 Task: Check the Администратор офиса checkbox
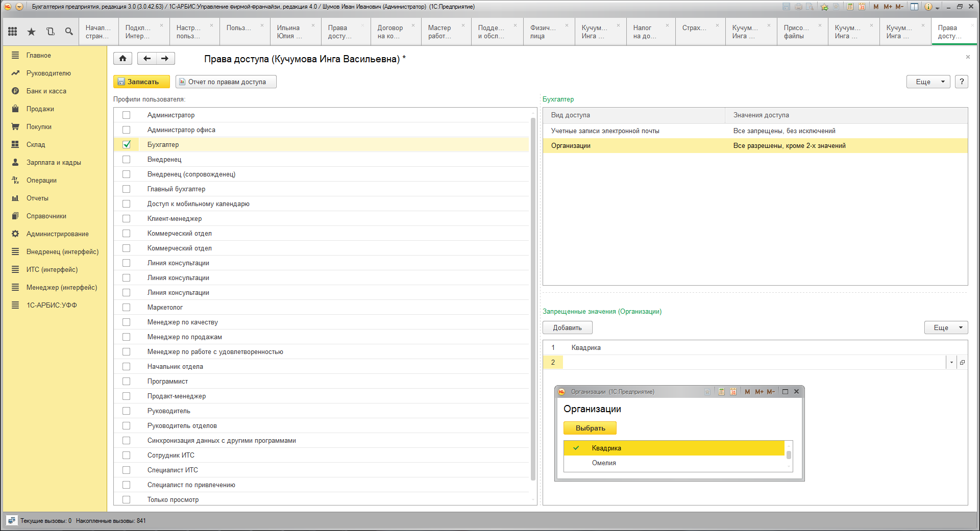pyautogui.click(x=127, y=130)
